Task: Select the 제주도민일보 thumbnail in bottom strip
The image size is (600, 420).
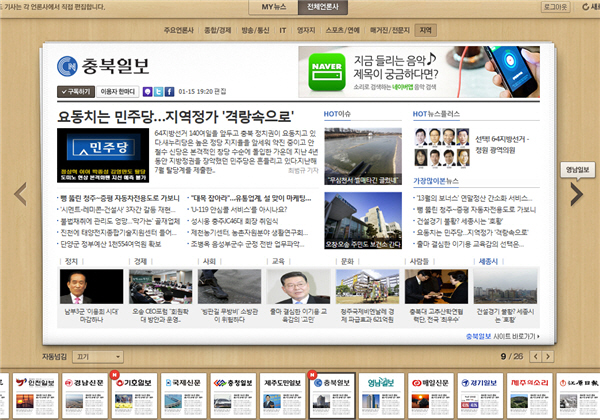Action: 282,396
